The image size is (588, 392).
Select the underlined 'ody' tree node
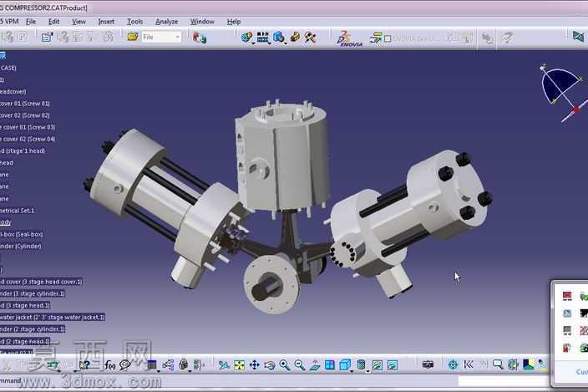pos(6,222)
